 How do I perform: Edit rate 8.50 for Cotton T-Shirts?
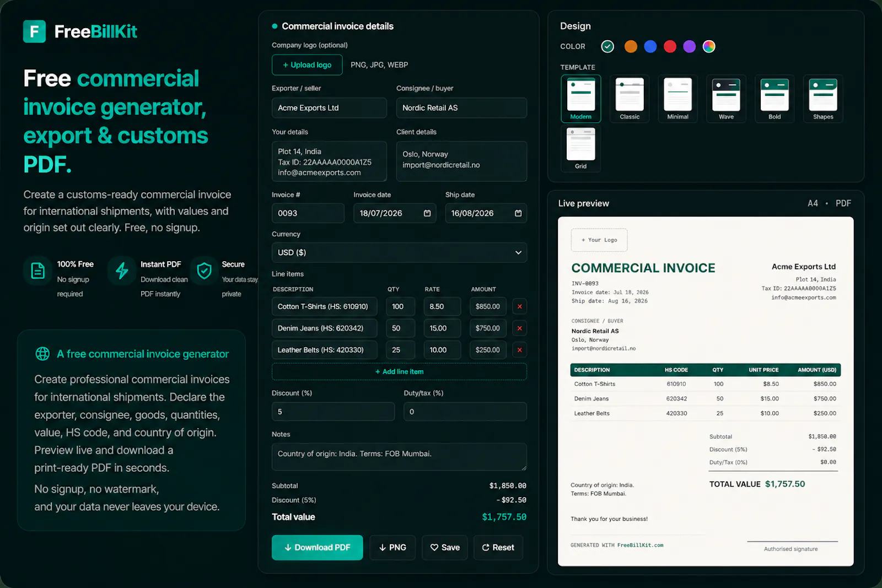coord(442,306)
